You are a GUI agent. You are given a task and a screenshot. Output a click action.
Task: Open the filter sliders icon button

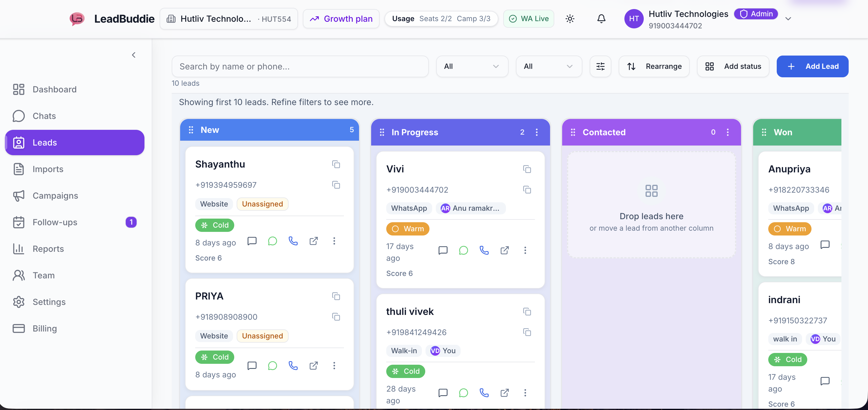(600, 66)
